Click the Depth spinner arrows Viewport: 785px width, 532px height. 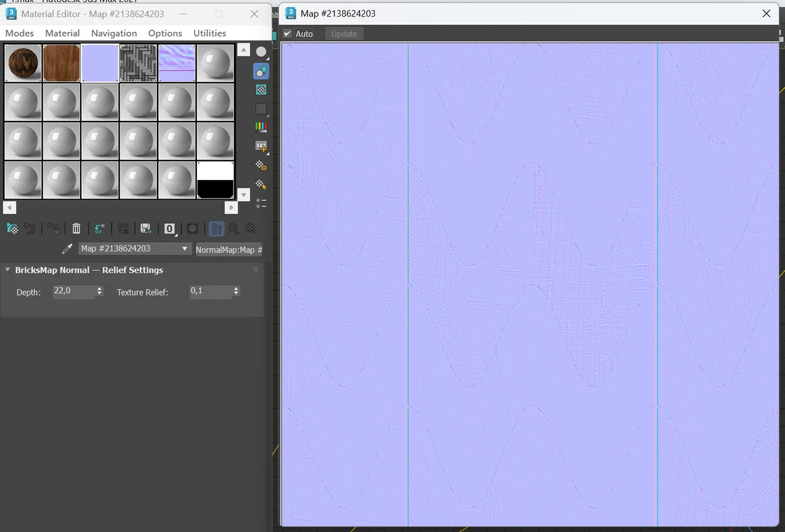(x=99, y=291)
